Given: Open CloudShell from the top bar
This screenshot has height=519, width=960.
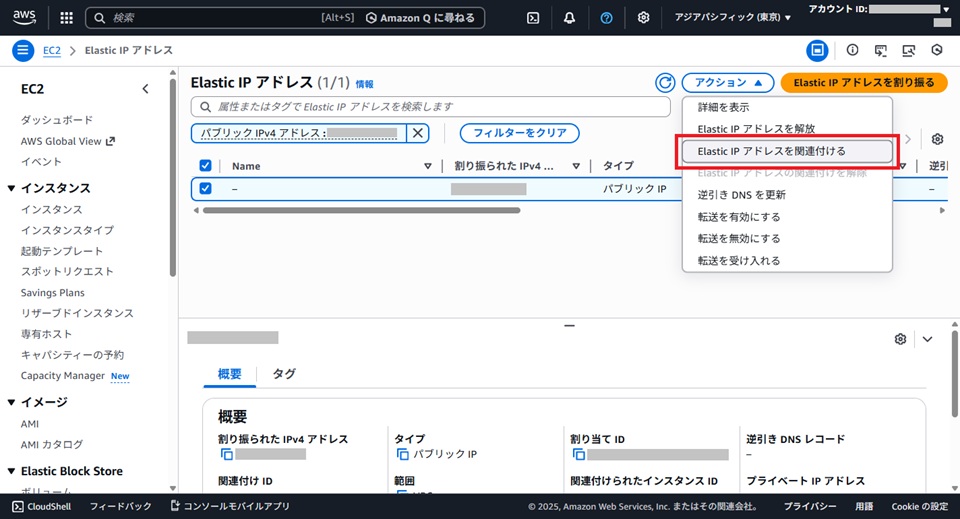Looking at the screenshot, I should (533, 18).
